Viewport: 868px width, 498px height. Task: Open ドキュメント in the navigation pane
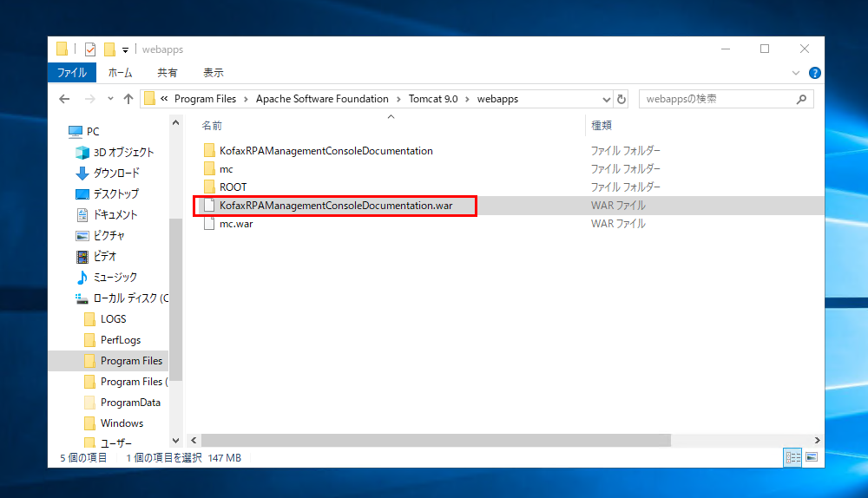[x=115, y=214]
